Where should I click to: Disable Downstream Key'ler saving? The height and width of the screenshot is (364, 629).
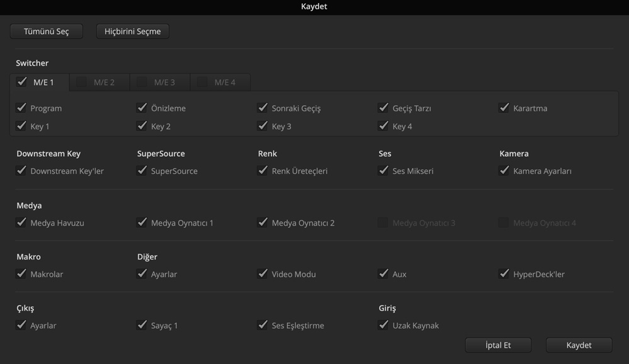click(21, 171)
